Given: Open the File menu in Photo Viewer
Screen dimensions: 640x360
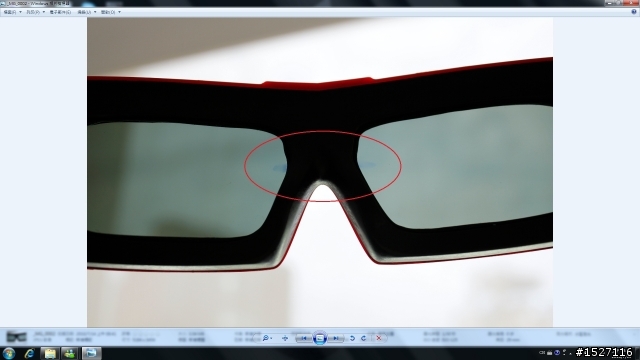Looking at the screenshot, I should [12, 12].
